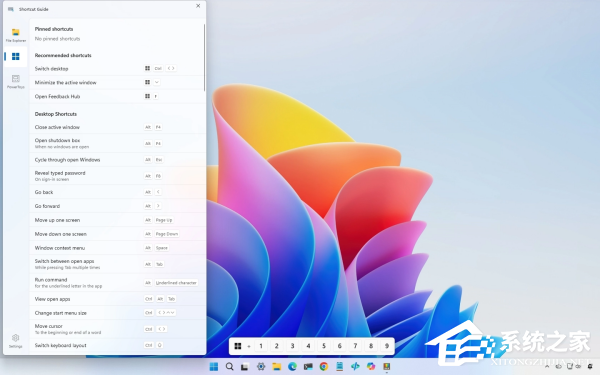Screen dimensions: 600x375
Task: Click number key 7 in taskbar overlay
Action: (x=355, y=346)
